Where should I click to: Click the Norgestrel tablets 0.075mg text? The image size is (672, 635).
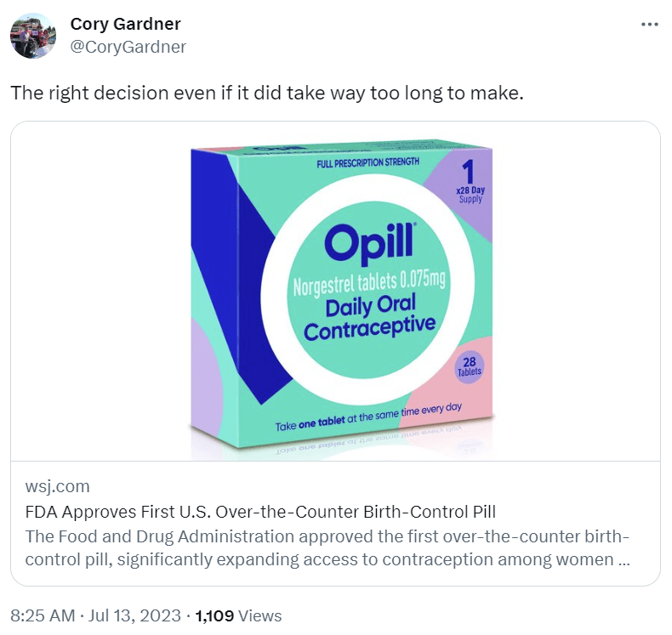click(x=369, y=281)
